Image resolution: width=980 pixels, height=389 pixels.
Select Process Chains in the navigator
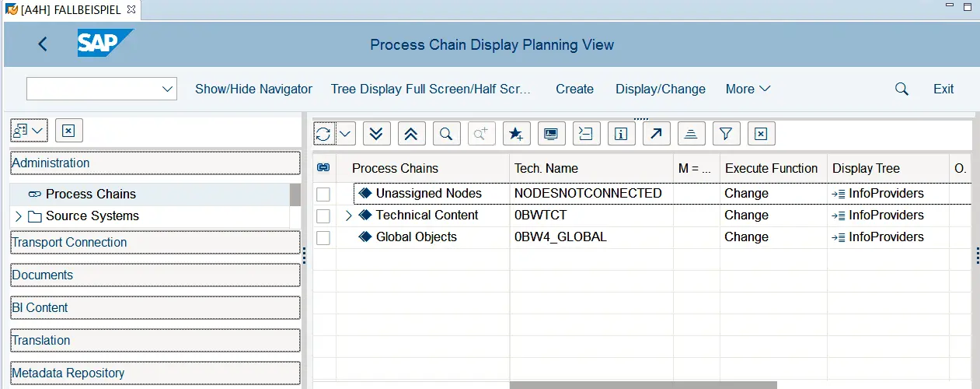[x=91, y=194]
